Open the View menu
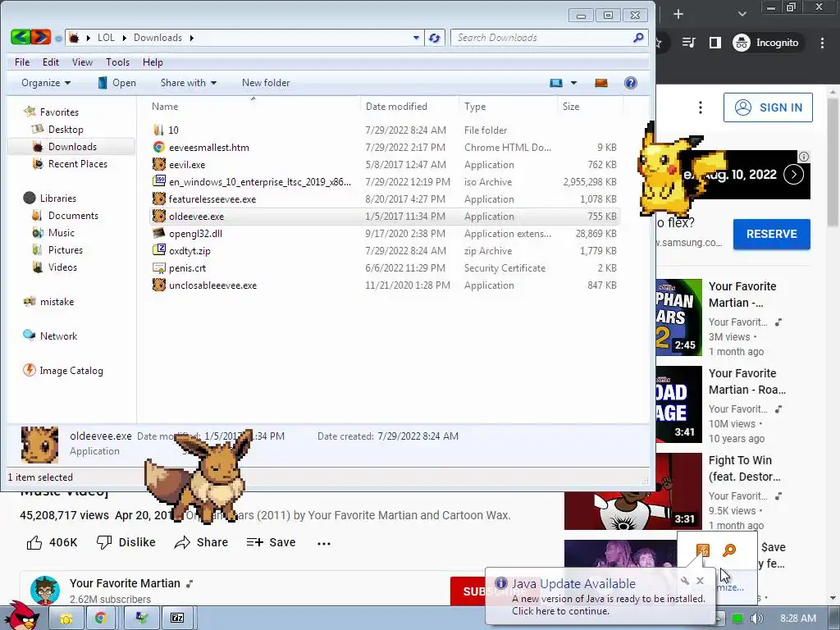This screenshot has width=840, height=630. coord(83,62)
